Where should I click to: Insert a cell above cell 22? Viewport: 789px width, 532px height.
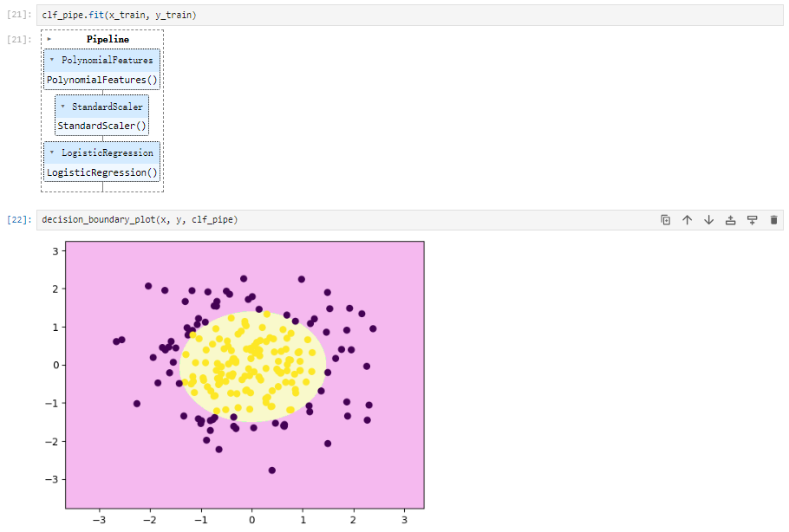pyautogui.click(x=730, y=220)
